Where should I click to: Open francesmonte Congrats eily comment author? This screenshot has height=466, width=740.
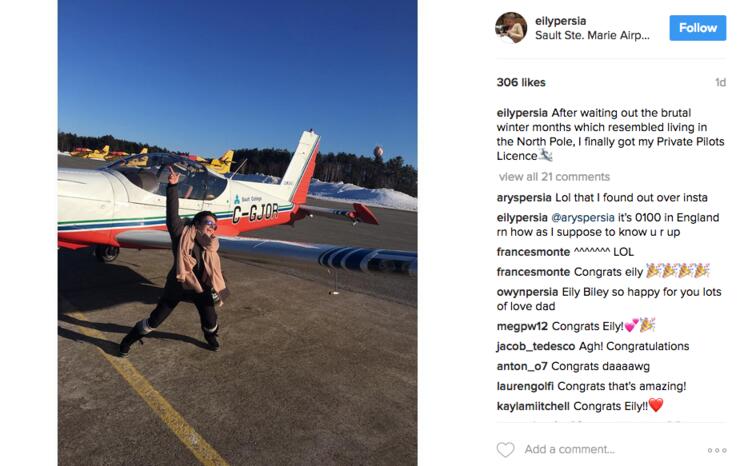533,272
